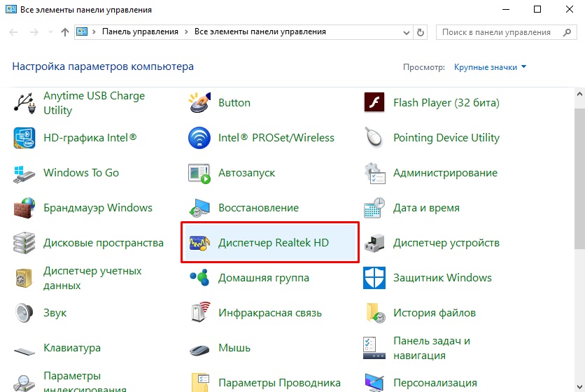Click the vertical scrollbar down arrow
Image resolution: width=585 pixels, height=392 pixels.
(579, 386)
